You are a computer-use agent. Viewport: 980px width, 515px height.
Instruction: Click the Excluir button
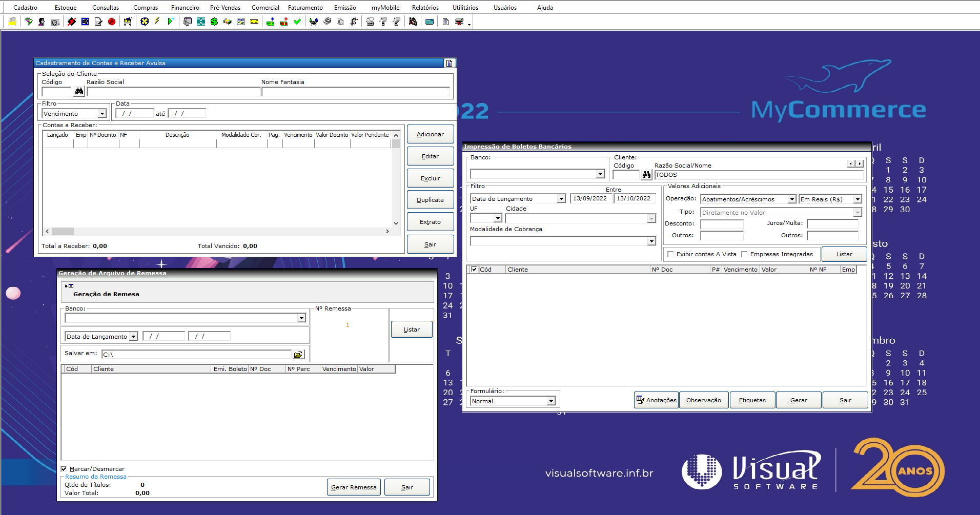[x=430, y=178]
